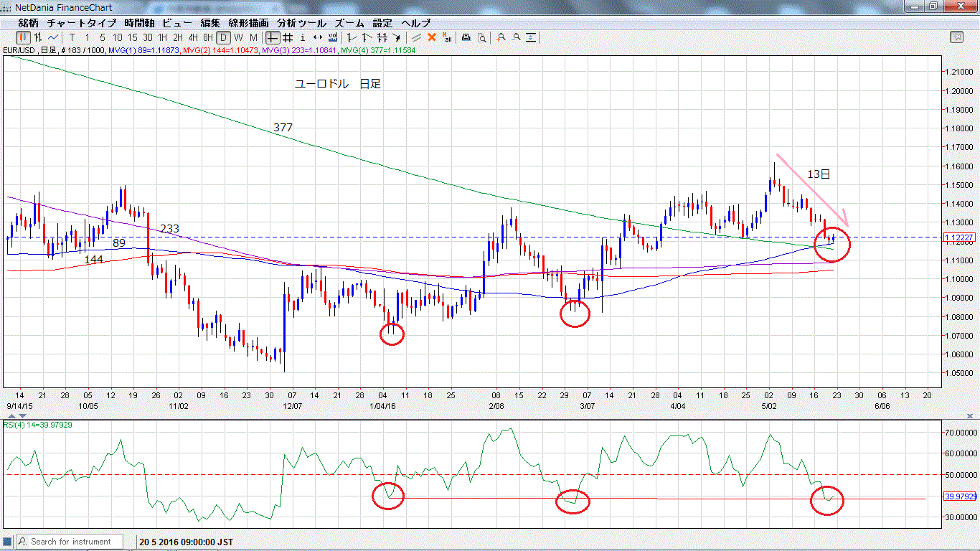Click the MVG(1) 89 indicator label
Viewport: 980px width, 551px height.
(143, 50)
